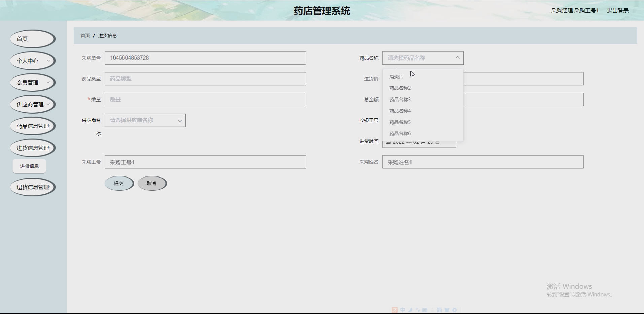Select the 进货信息 submenu item

pyautogui.click(x=29, y=166)
